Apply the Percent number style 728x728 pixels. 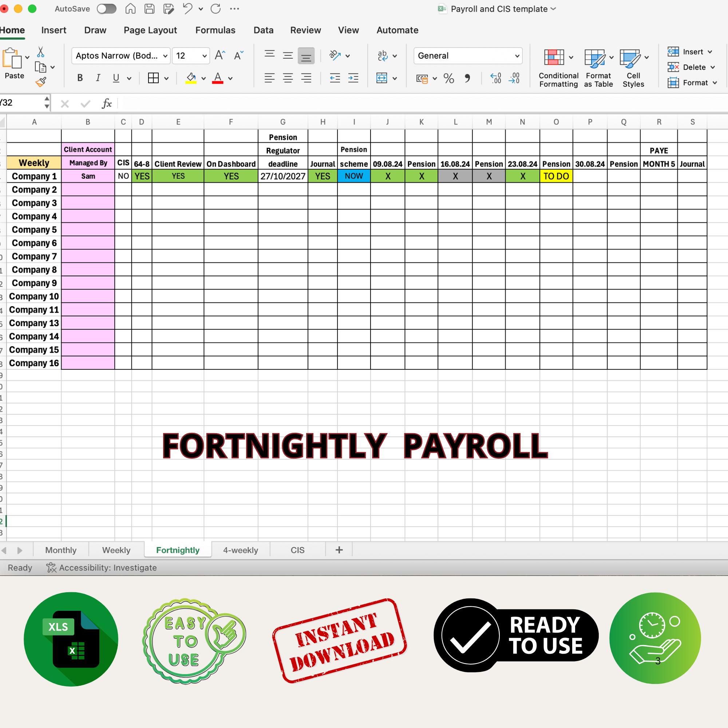coord(448,78)
